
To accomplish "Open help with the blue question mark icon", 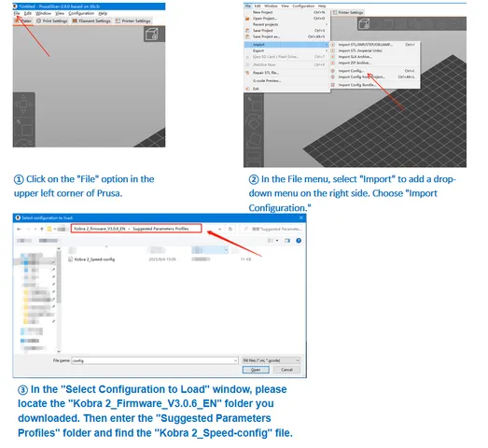I will click(299, 241).
